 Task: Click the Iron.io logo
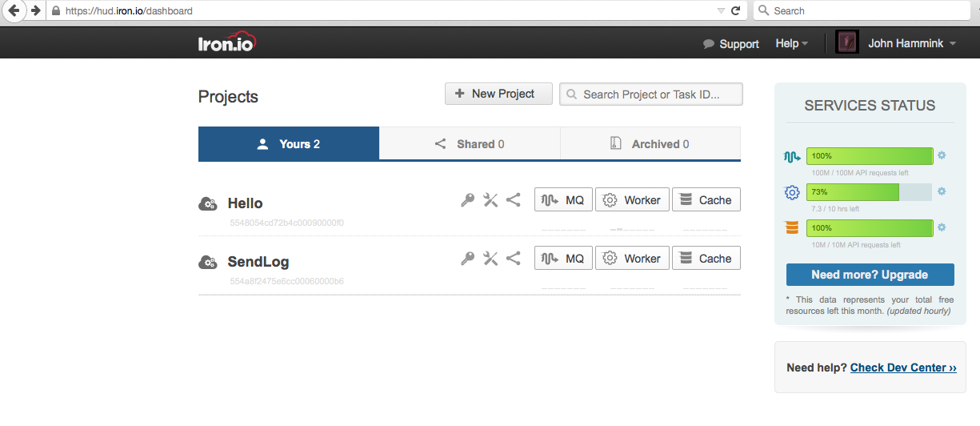tap(227, 43)
